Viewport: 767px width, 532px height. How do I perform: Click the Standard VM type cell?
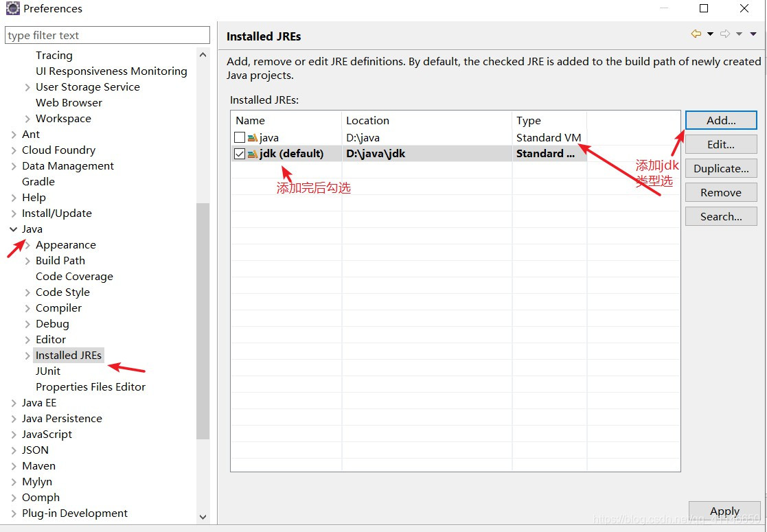pyautogui.click(x=549, y=138)
